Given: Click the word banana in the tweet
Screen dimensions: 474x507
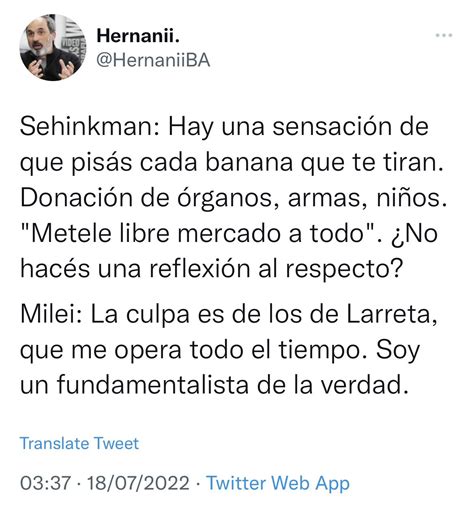Looking at the screenshot, I should [249, 162].
